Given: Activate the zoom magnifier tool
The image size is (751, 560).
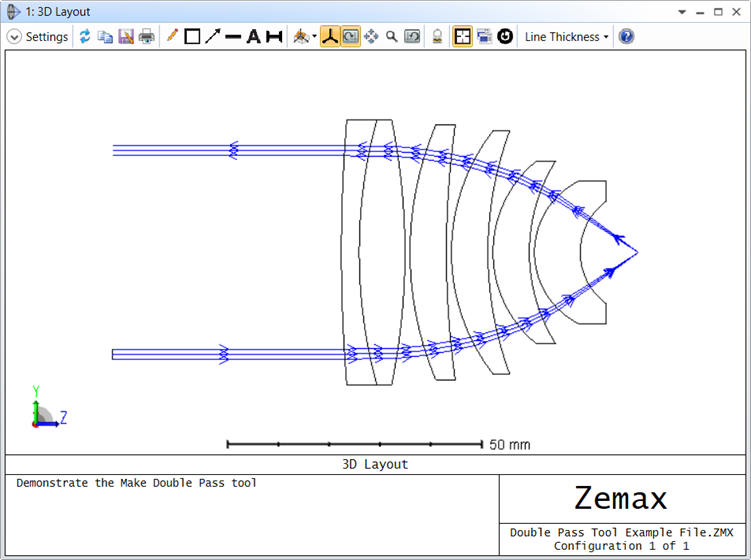Looking at the screenshot, I should (392, 36).
